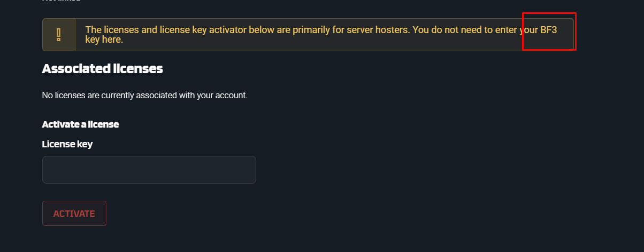Click "key here." on the banner's second line
This screenshot has height=252, width=644.
click(x=104, y=40)
